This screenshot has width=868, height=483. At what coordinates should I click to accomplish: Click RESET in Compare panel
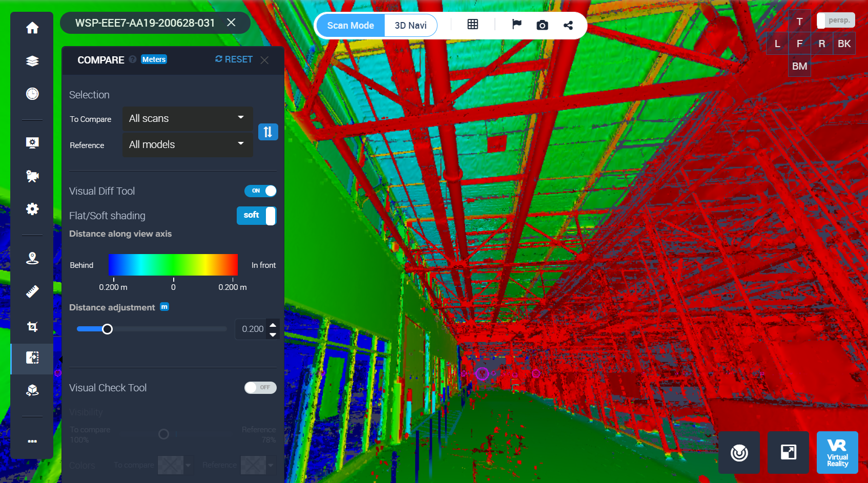[x=234, y=59]
